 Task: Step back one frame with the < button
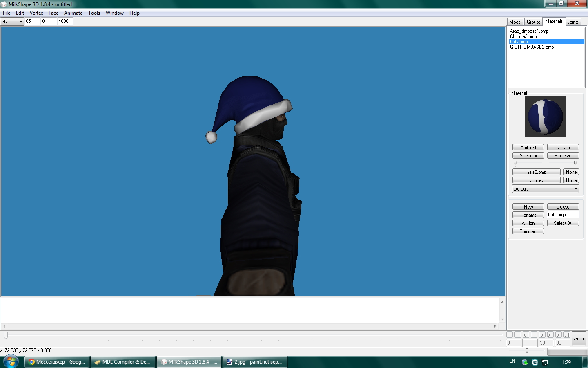coord(534,334)
